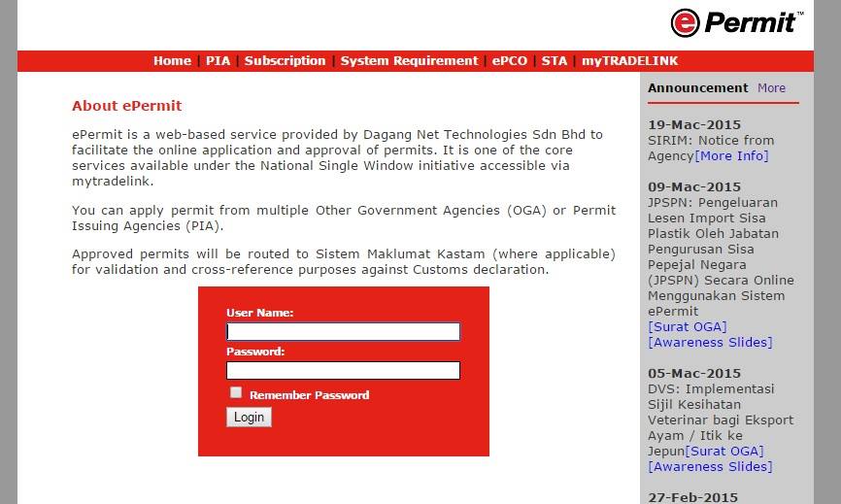The image size is (841, 504).
Task: Click the ePermit logo
Action: [737, 23]
